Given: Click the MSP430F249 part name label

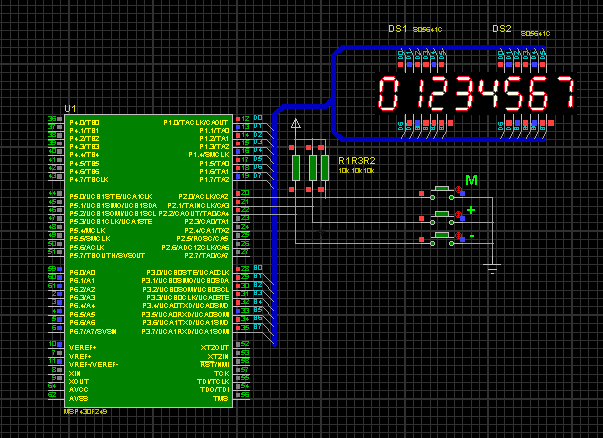Looking at the screenshot, I should pyautogui.click(x=84, y=411).
